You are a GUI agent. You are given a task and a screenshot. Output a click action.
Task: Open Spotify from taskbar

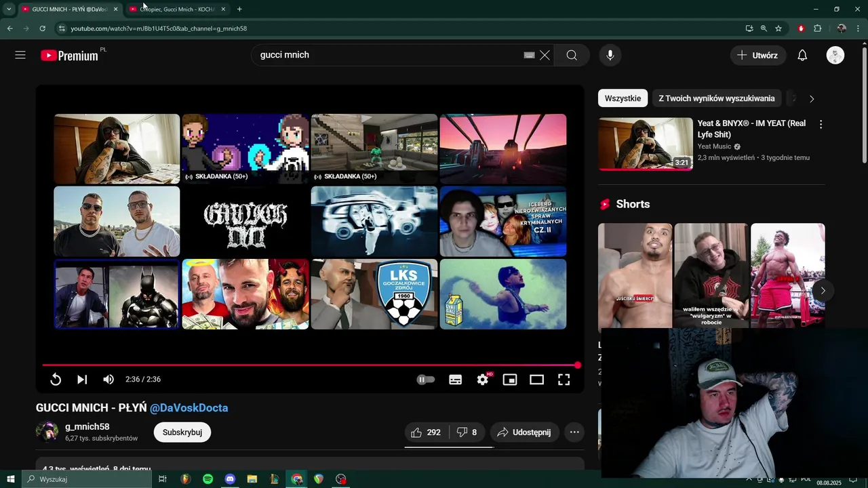point(208,479)
